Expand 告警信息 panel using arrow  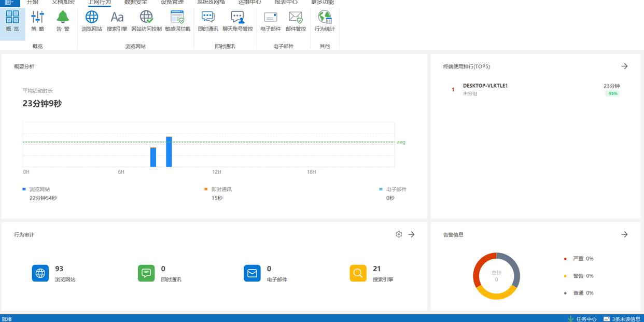click(624, 234)
